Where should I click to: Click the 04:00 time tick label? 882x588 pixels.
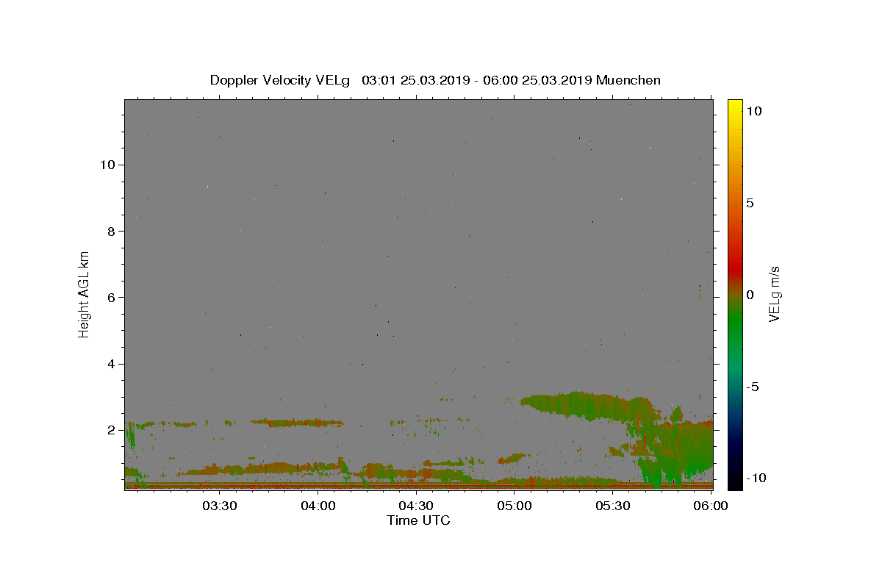pyautogui.click(x=318, y=506)
